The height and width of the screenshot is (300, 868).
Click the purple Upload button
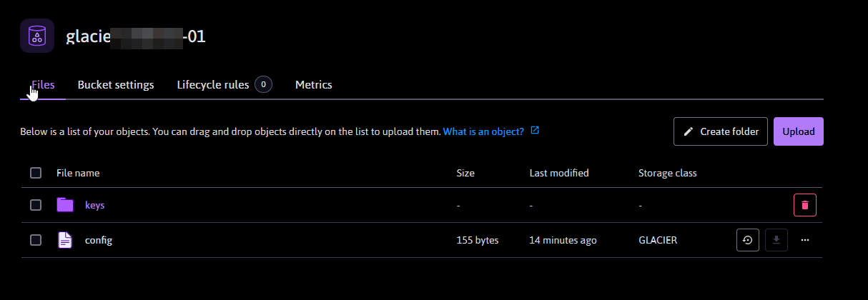click(798, 131)
